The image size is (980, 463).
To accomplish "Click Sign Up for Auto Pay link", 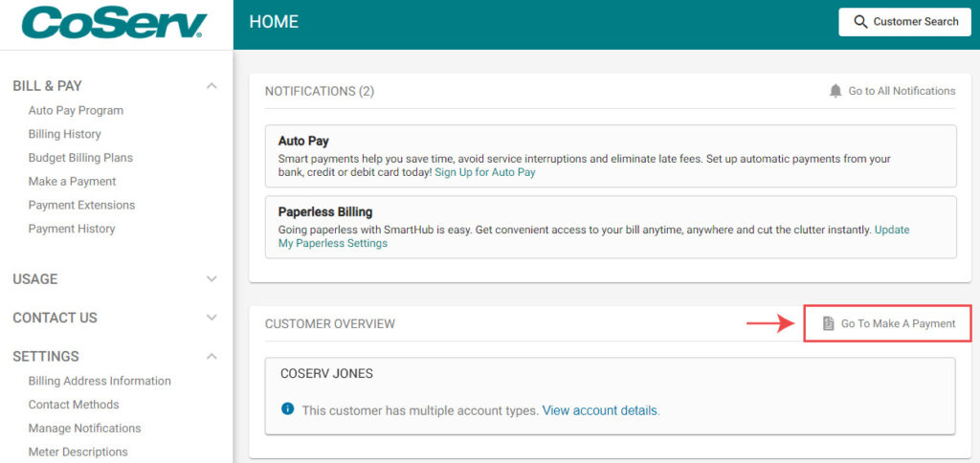I will [x=485, y=172].
